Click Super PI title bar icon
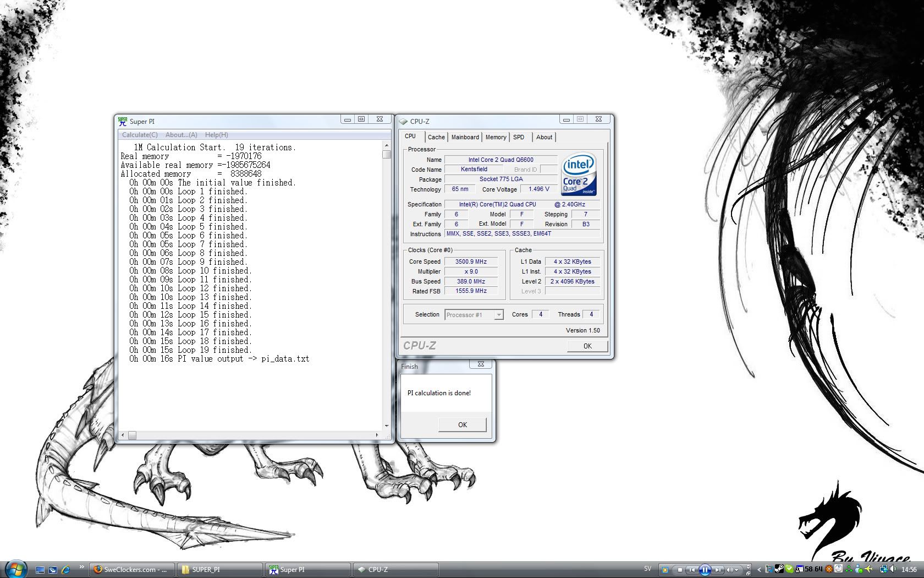The image size is (924, 578). point(123,121)
